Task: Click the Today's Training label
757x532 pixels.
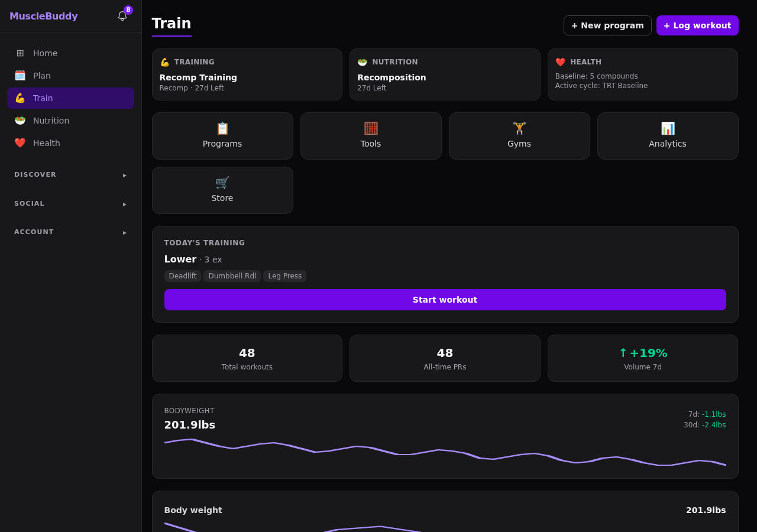Action: pyautogui.click(x=205, y=243)
